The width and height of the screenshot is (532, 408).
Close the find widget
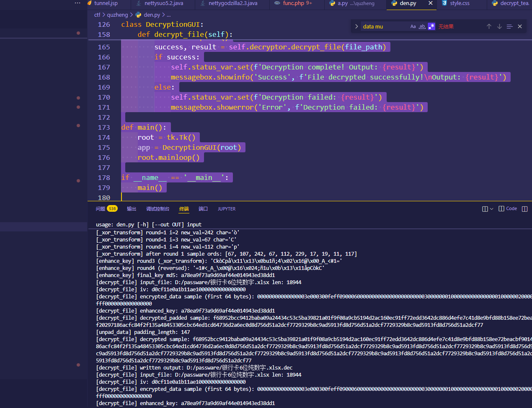[x=520, y=26]
